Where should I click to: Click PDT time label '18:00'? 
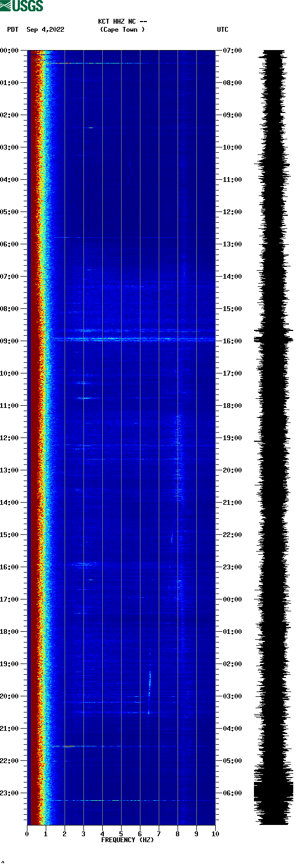tap(10, 632)
